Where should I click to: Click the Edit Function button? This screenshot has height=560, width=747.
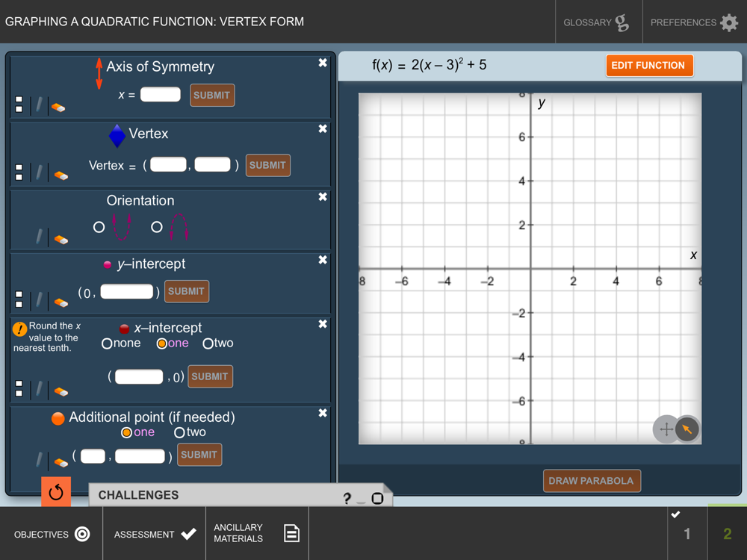click(649, 65)
